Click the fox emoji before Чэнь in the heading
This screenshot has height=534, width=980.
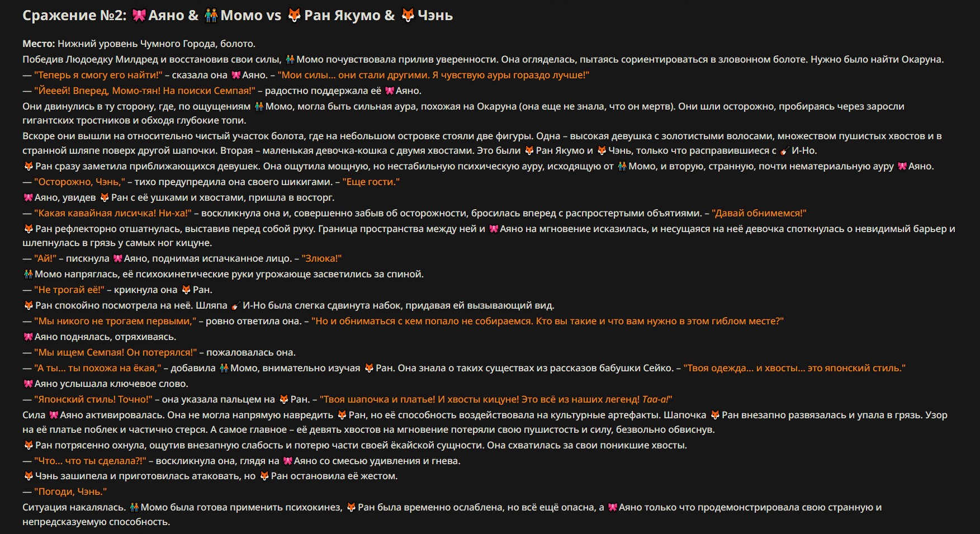(x=408, y=15)
